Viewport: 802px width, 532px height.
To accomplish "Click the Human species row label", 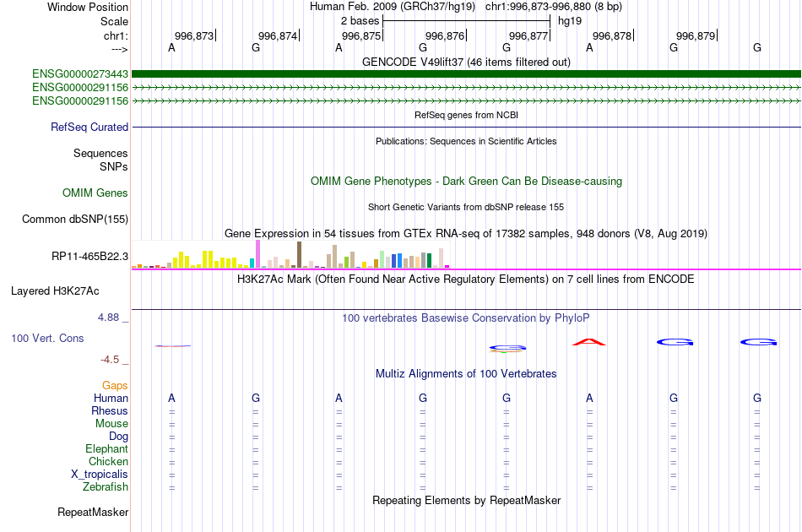I will 111,398.
